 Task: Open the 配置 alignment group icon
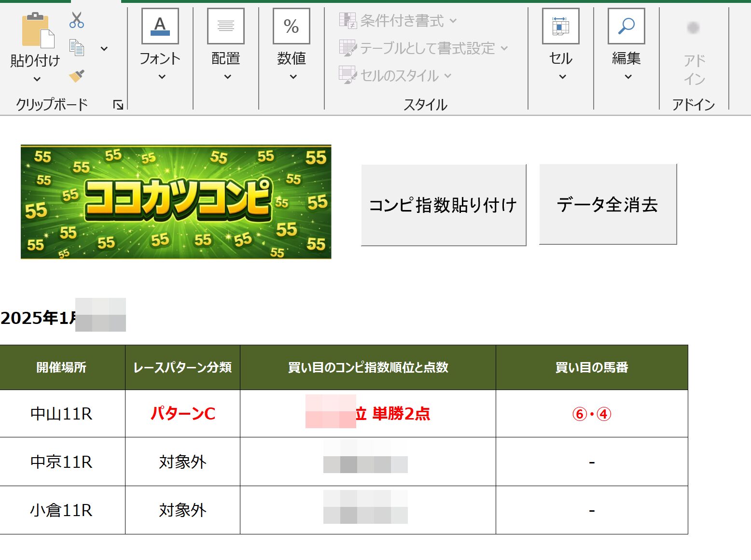point(225,26)
